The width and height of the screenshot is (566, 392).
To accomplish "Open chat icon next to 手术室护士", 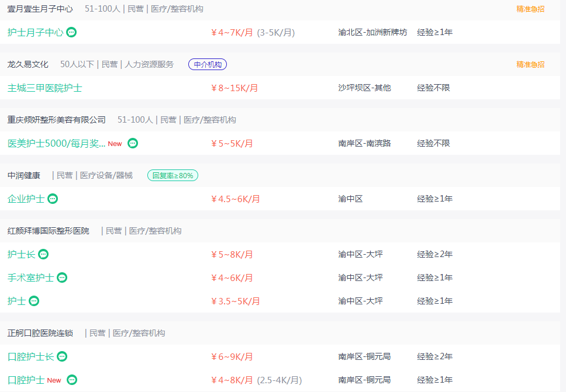I will (x=62, y=277).
